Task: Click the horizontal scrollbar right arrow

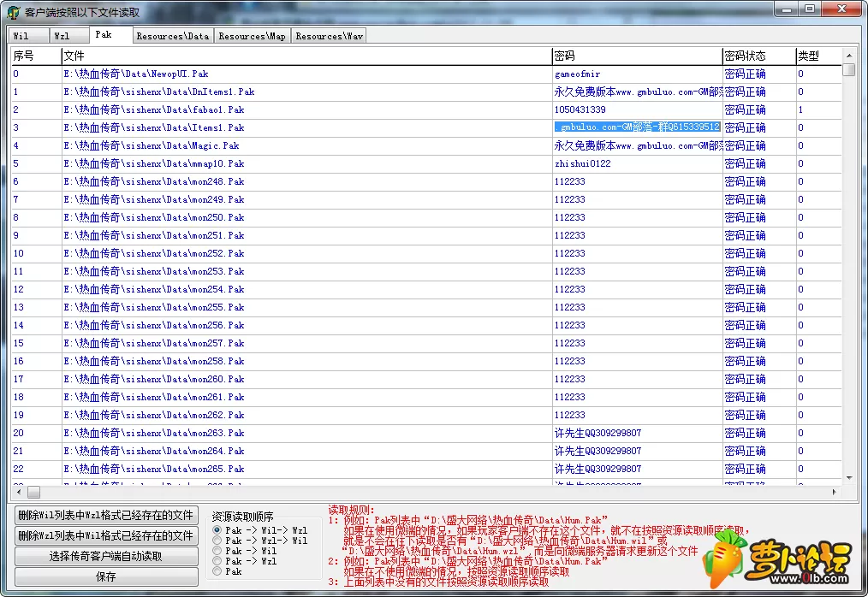Action: (835, 492)
